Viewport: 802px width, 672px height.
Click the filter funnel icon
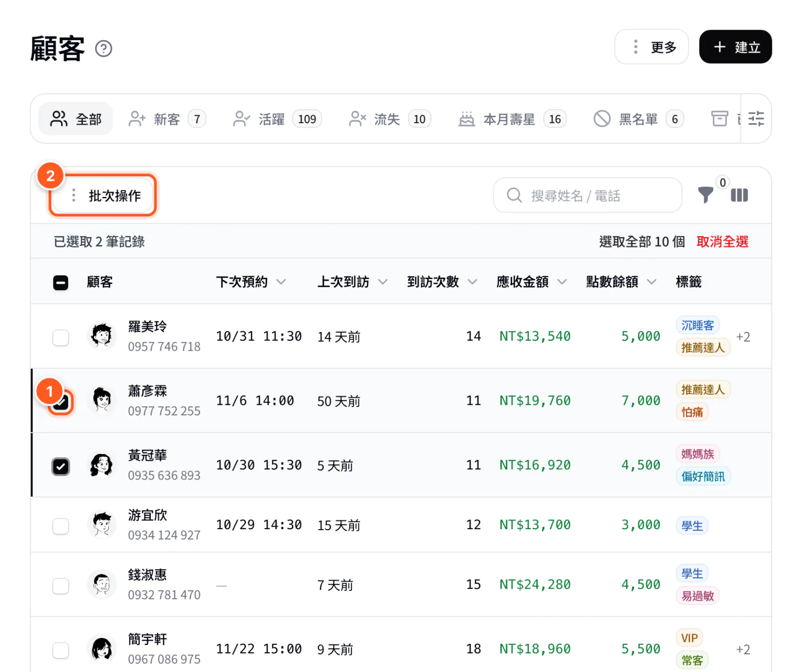(706, 195)
